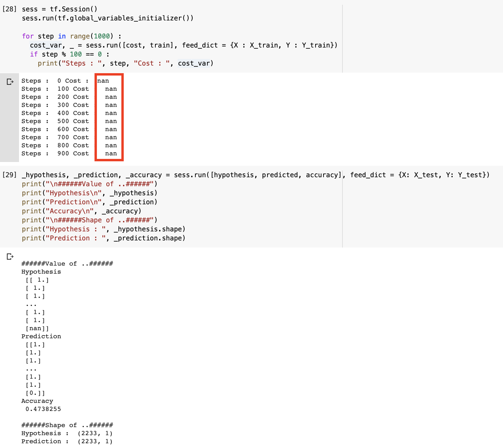503x448 pixels.
Task: Click the if step % 100 == 0 line
Action: click(69, 54)
